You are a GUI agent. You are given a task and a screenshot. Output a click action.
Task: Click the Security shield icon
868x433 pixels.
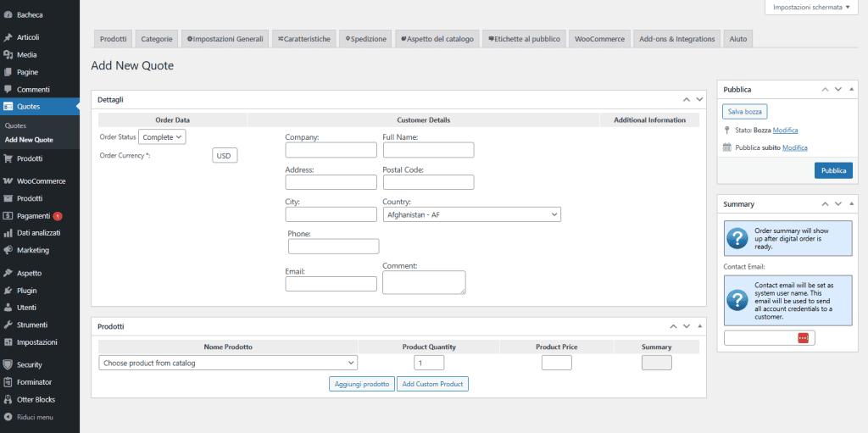click(x=8, y=364)
